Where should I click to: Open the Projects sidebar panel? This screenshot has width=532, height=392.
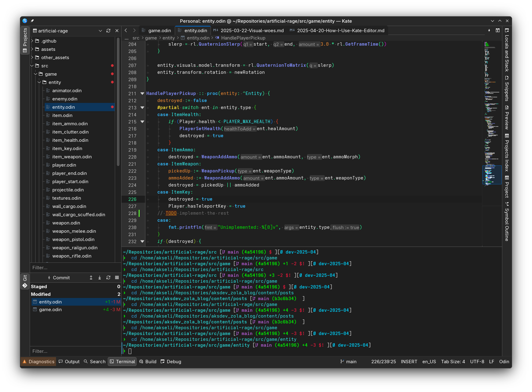tap(25, 40)
